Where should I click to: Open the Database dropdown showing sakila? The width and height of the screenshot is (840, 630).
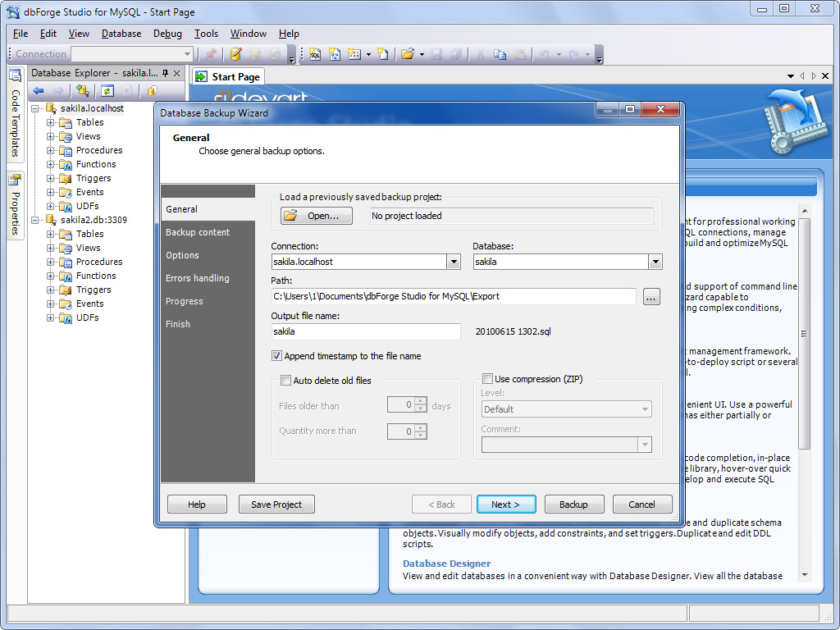coord(655,262)
